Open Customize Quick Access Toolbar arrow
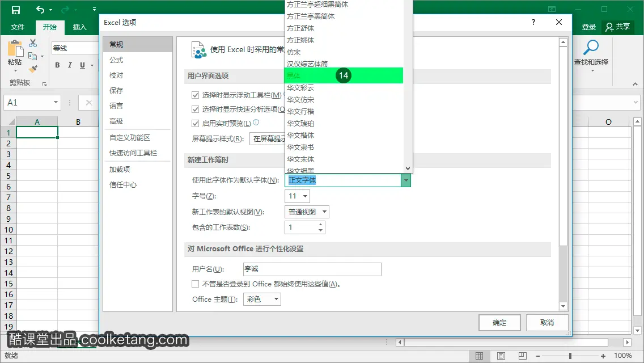This screenshot has width=644, height=363. [x=95, y=9]
